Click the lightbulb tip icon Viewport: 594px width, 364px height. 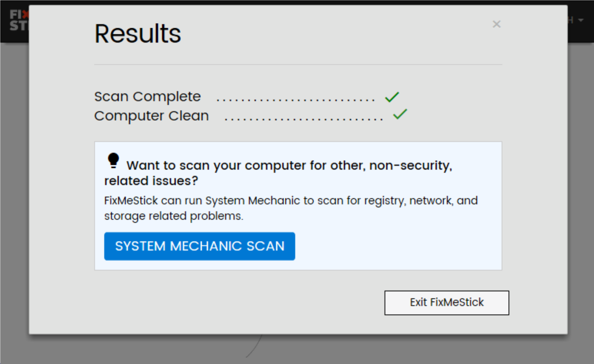(x=113, y=161)
